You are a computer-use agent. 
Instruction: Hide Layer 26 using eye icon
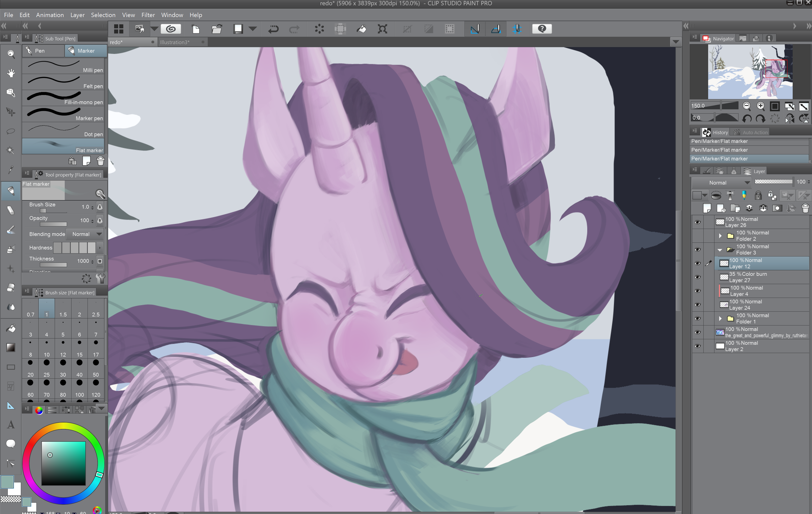(x=697, y=222)
